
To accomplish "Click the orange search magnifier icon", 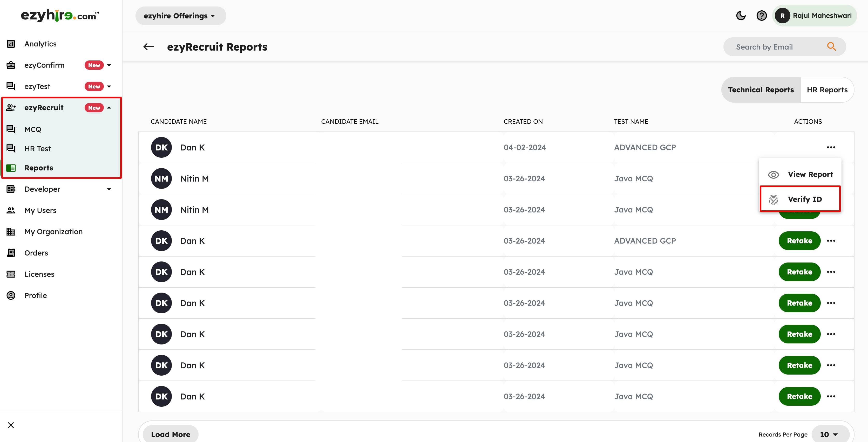I will (831, 46).
